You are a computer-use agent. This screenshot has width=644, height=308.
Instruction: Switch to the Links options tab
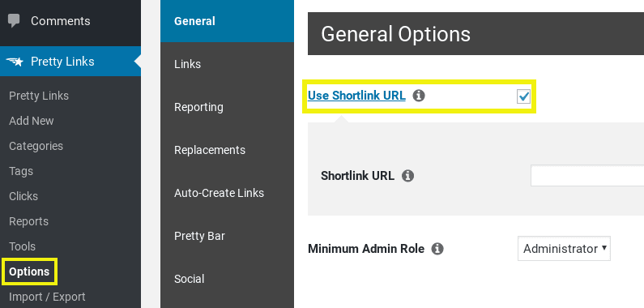pyautogui.click(x=227, y=64)
